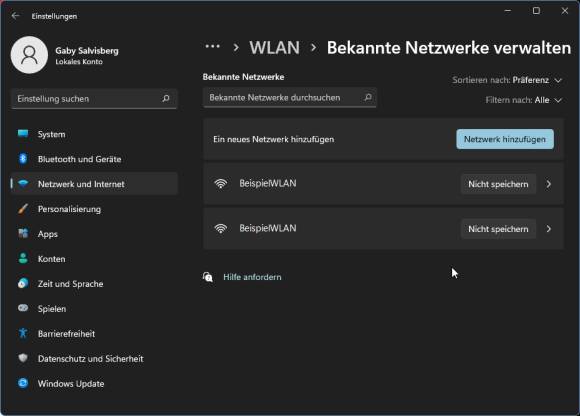Select Netzwerk und Internet category
Image resolution: width=580 pixels, height=416 pixels.
94,184
